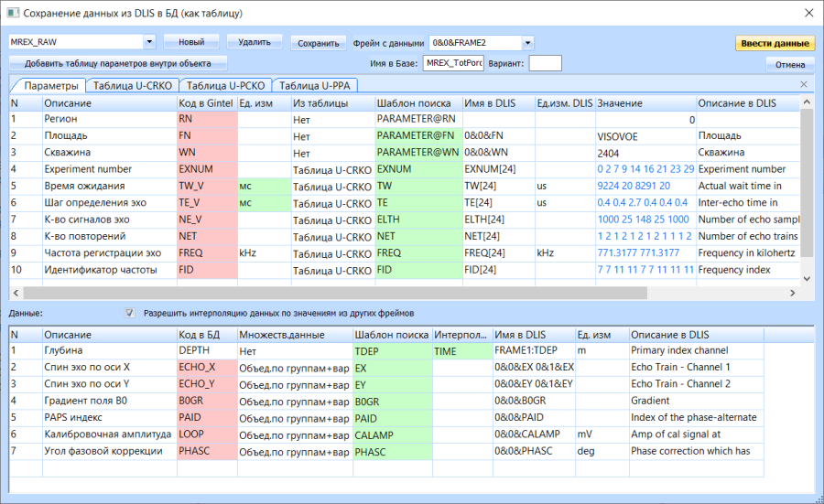The width and height of the screenshot is (824, 504).
Task: Click Объед.по группам+вар in PAID row
Action: 295,418
